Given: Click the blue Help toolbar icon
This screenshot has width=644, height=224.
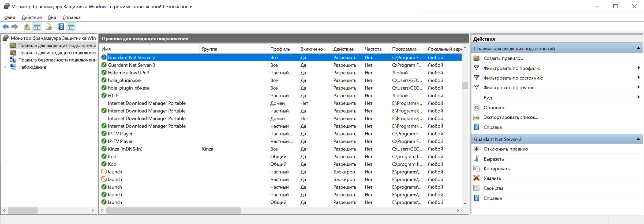Looking at the screenshot, I should (x=61, y=27).
